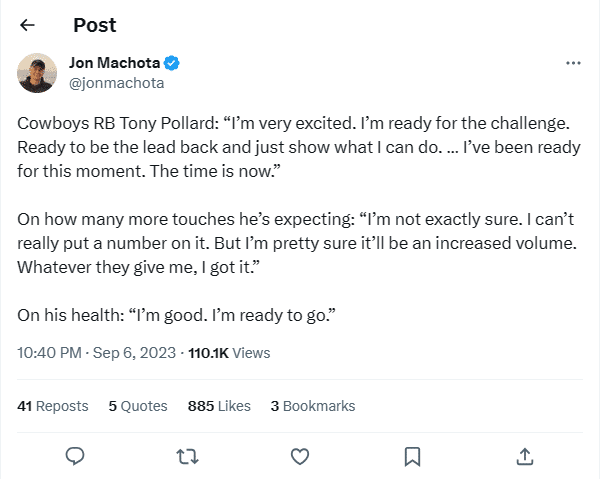Screen dimensions: 601x479
Task: Click the Post page heading
Action: point(95,25)
